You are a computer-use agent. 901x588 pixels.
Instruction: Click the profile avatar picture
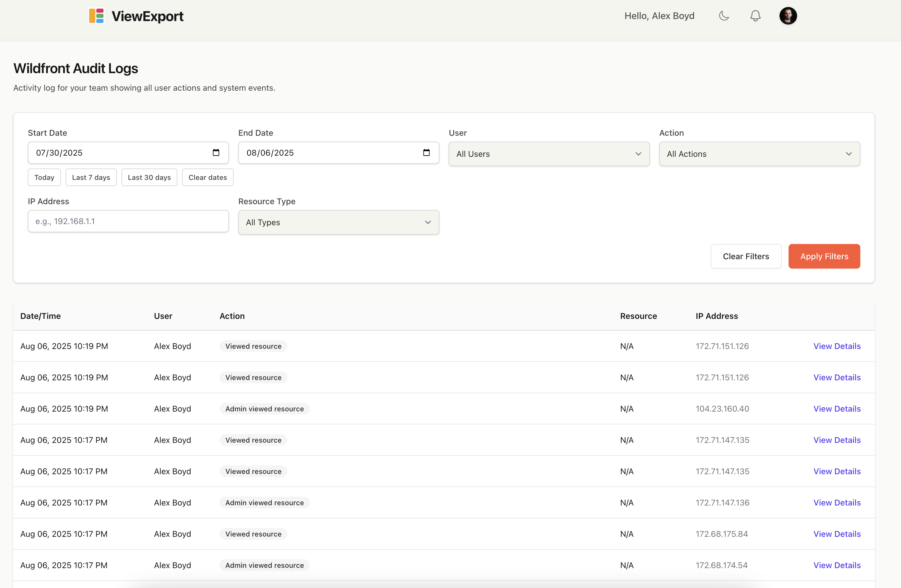coord(788,16)
